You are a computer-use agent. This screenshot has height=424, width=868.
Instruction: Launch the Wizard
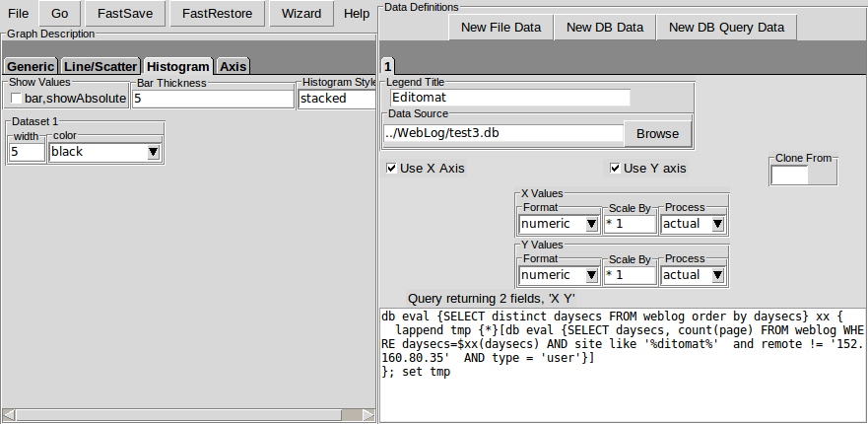click(300, 14)
